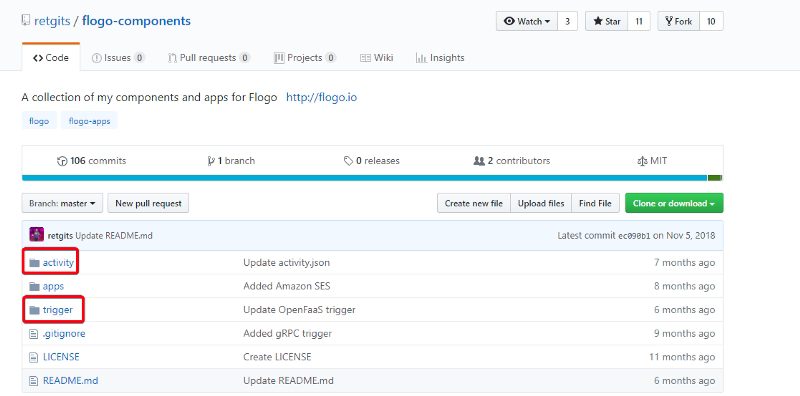This screenshot has height=396, width=800.
Task: Click the contributors people icon
Action: click(479, 161)
